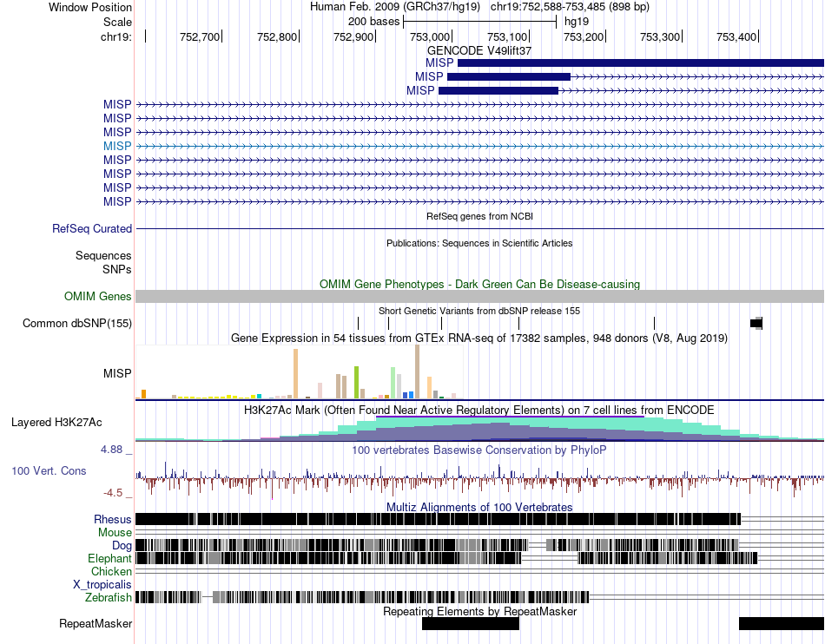Open the 100 vertebrates PhyloP conservation title
Screen dimensions: 825x644
tap(479, 450)
